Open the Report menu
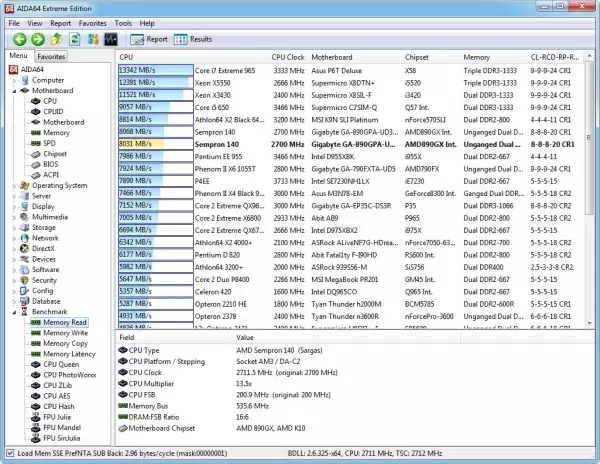Viewport: 600px width, 464px height. 60,23
